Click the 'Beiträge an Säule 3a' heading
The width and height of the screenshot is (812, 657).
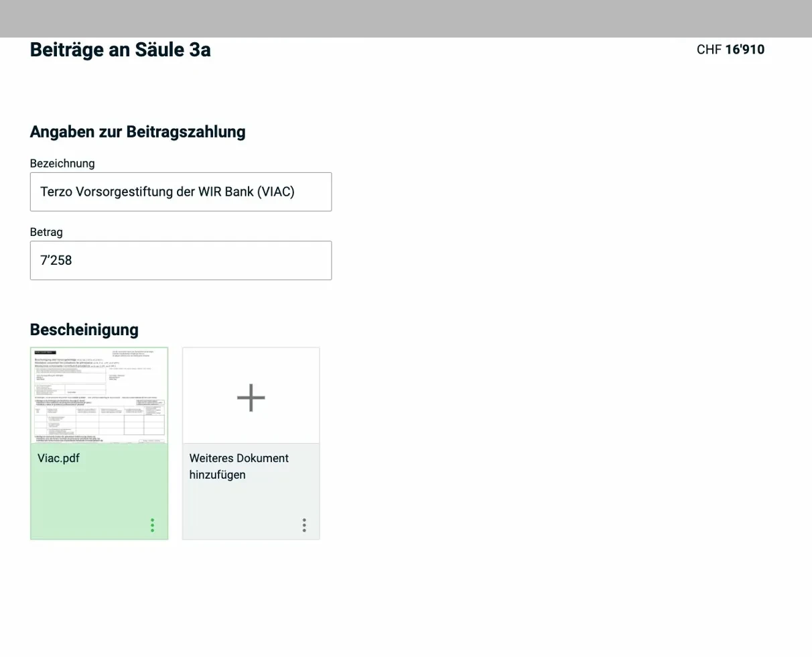click(120, 50)
